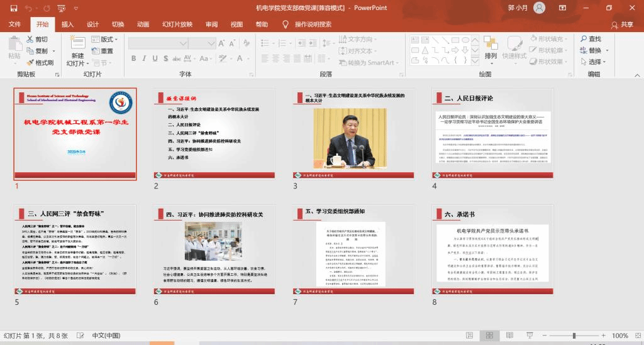Expand the Select (选择) dropdown

pyautogui.click(x=595, y=62)
